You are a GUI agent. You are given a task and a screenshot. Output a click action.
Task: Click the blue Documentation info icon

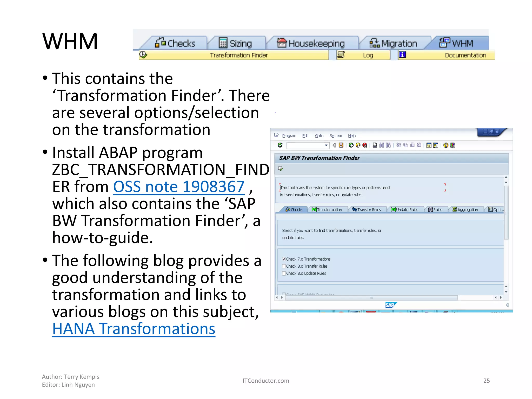(402, 55)
